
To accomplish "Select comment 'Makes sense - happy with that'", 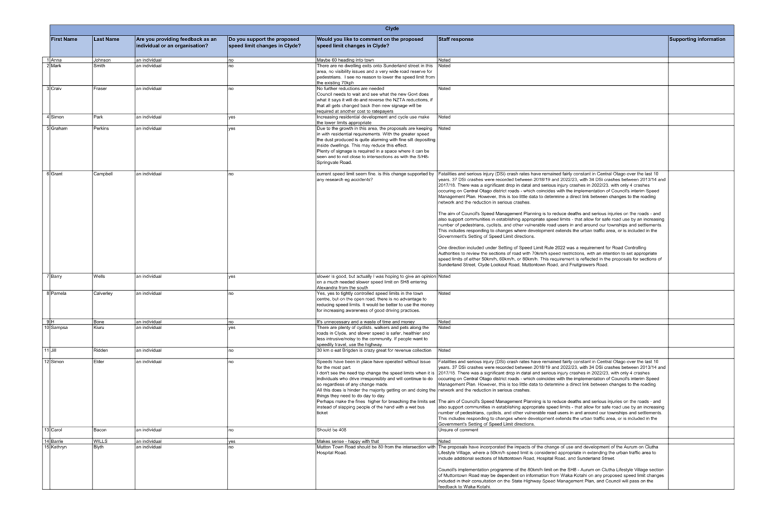I will (348, 441).
